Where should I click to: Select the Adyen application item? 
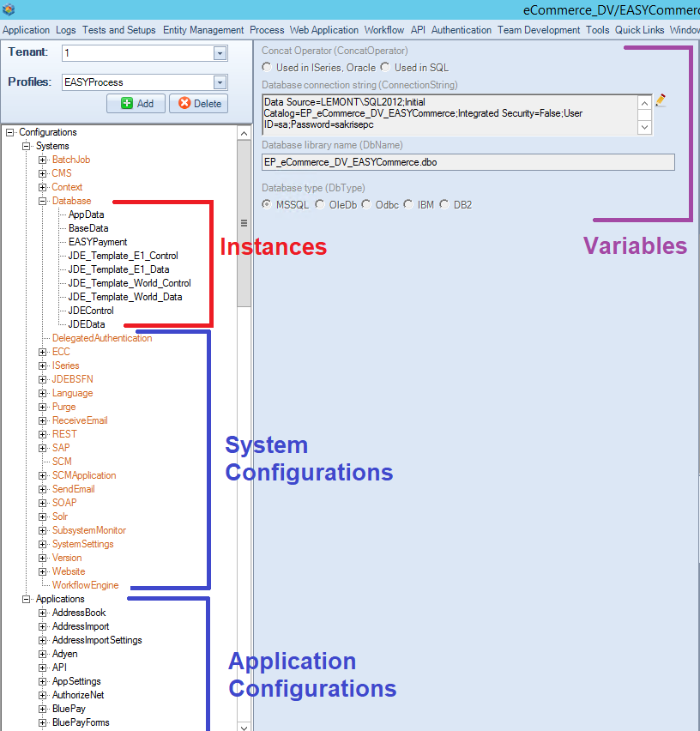coord(65,654)
